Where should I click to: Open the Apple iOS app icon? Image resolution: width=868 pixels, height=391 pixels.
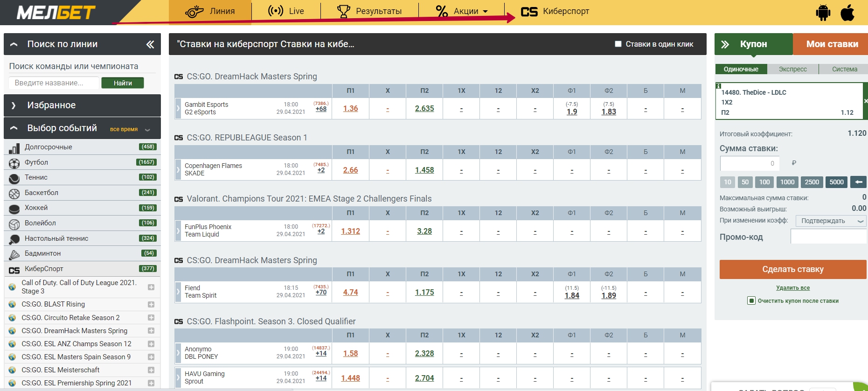point(847,12)
